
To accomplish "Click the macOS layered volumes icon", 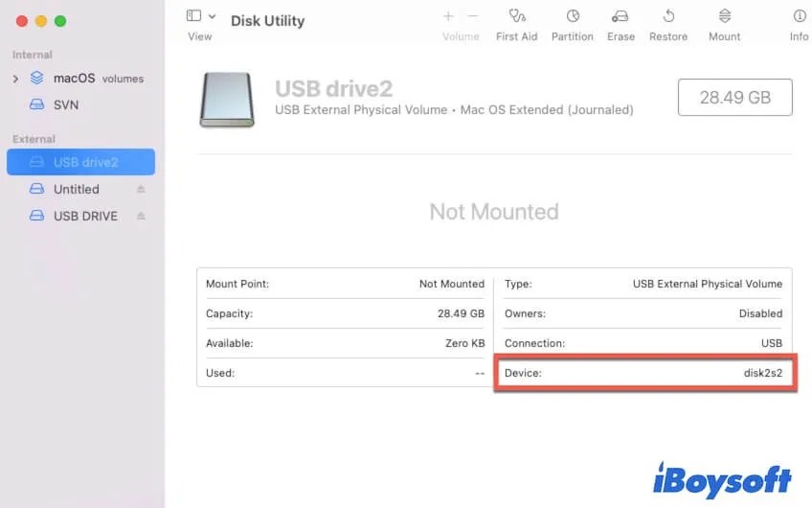I will pyautogui.click(x=36, y=78).
